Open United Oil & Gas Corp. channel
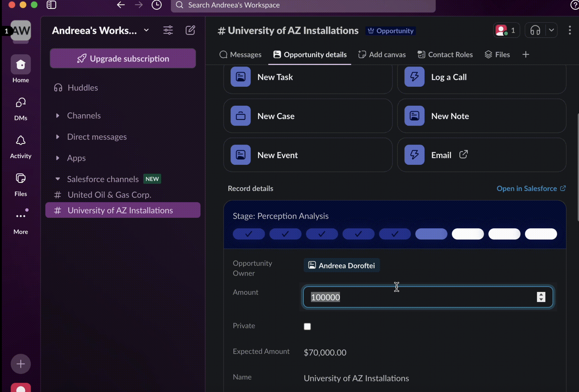Image resolution: width=579 pixels, height=392 pixels. pyautogui.click(x=123, y=195)
